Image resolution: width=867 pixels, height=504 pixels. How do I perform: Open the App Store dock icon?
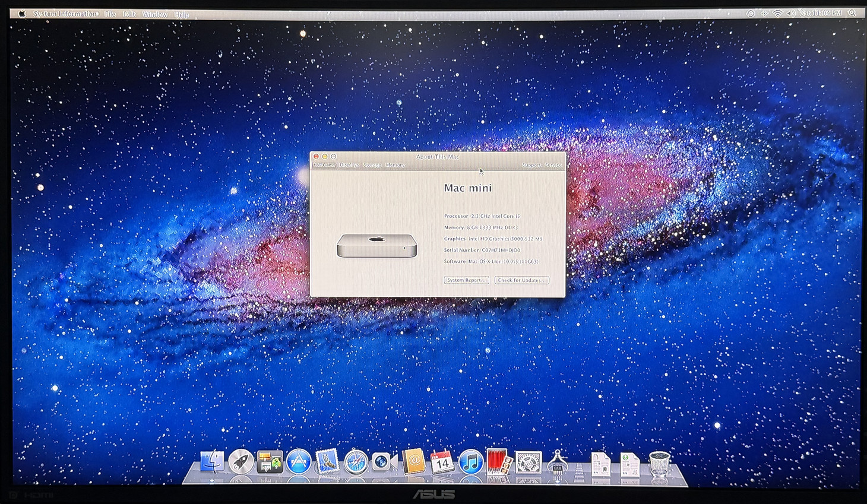[299, 461]
